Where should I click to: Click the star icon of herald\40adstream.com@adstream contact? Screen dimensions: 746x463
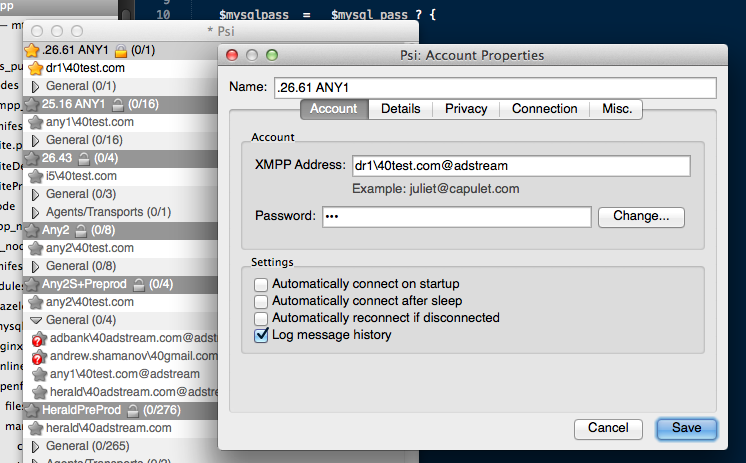tap(39, 392)
